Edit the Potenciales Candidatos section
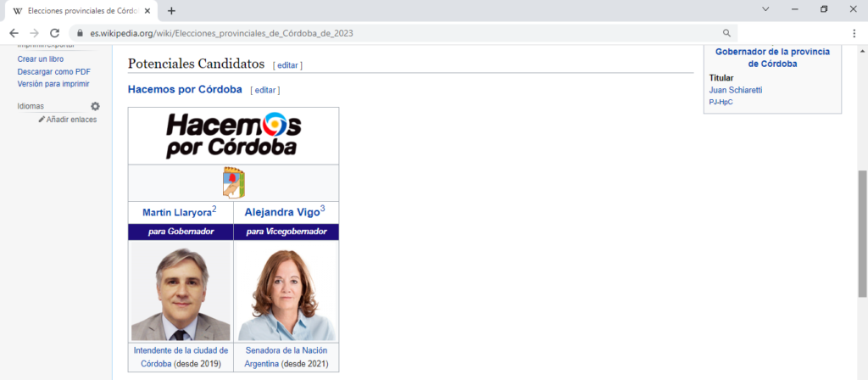 click(x=287, y=64)
